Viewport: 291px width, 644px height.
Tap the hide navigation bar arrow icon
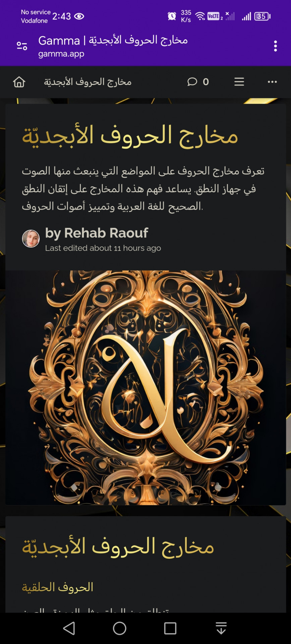(221, 628)
